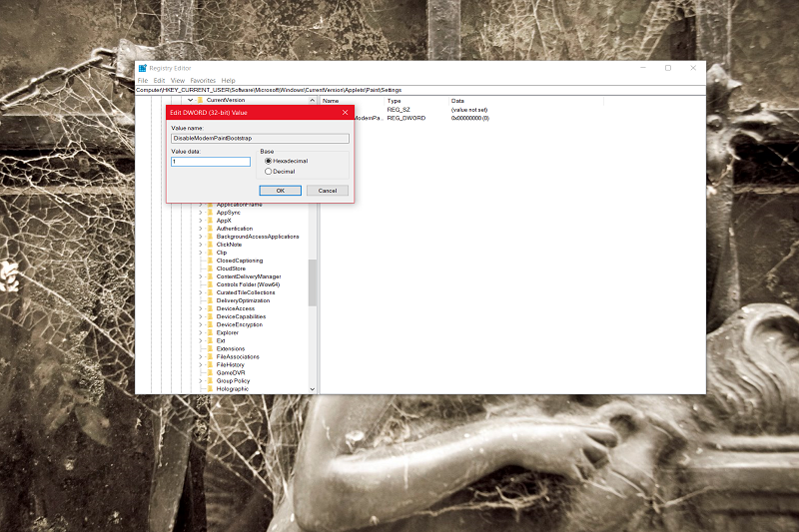Click the Value data input field
The image size is (799, 532).
pos(211,162)
